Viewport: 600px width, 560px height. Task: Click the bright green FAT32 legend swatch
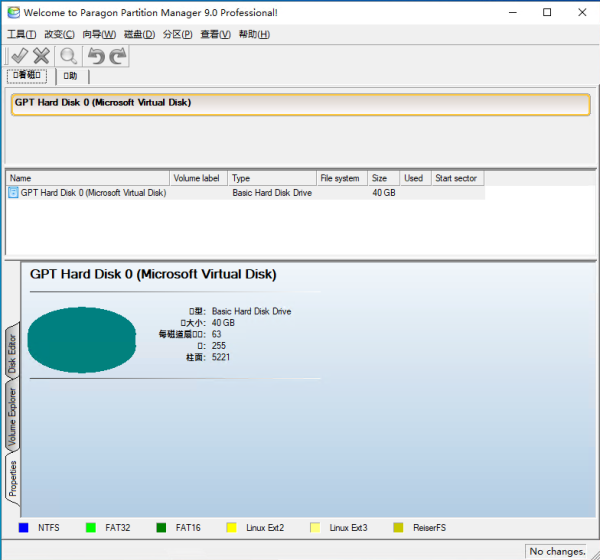(x=91, y=527)
